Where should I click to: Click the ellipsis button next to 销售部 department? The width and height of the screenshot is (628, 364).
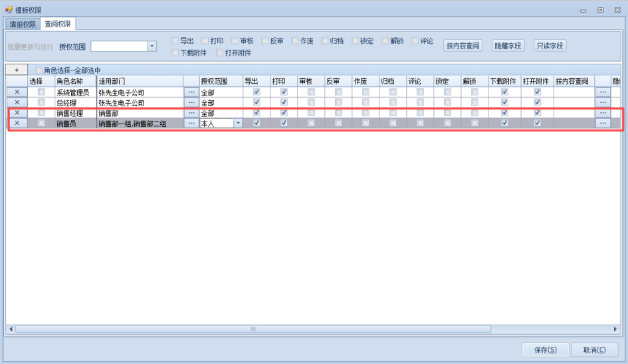191,113
